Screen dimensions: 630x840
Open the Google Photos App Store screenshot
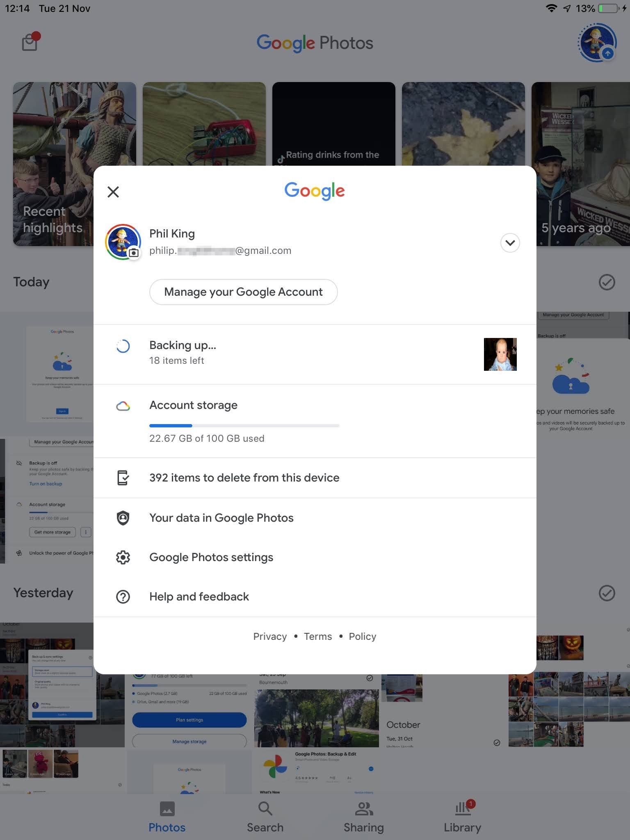point(316,772)
